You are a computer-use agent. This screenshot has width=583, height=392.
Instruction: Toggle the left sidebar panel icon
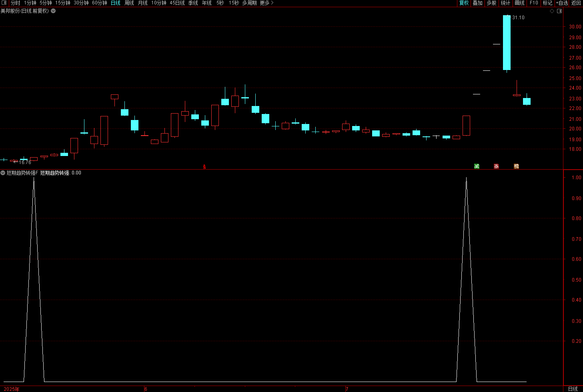click(x=4, y=3)
